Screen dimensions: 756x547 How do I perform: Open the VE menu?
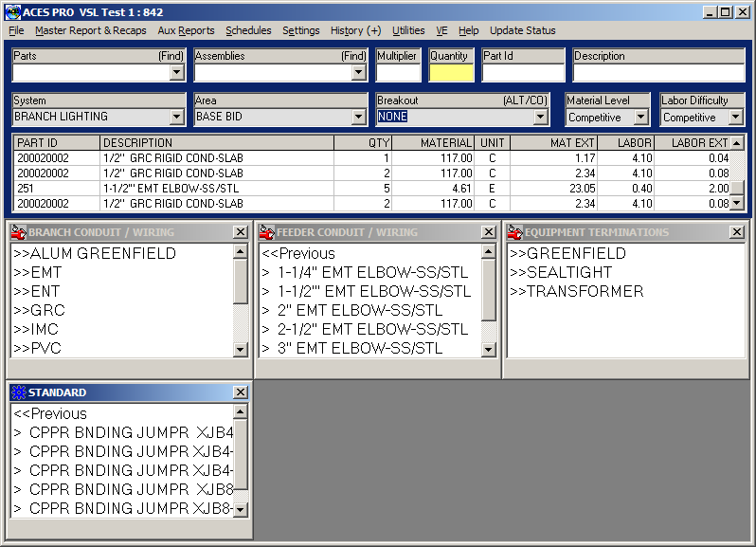(441, 30)
